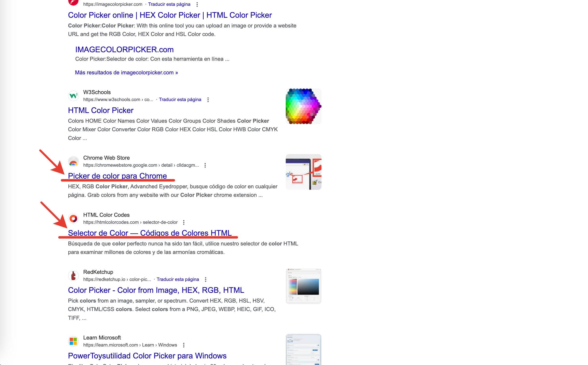
Task: Open three-dot menu for Chrome Web Store result
Action: (x=205, y=165)
